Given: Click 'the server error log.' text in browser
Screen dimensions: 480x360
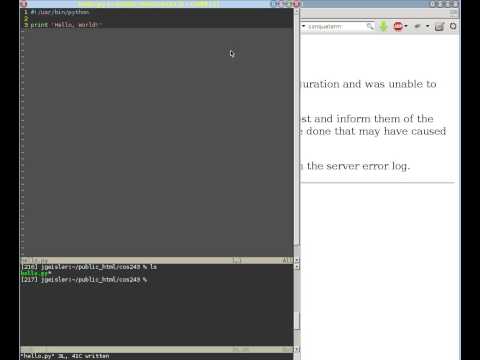Looking at the screenshot, I should [358, 166].
